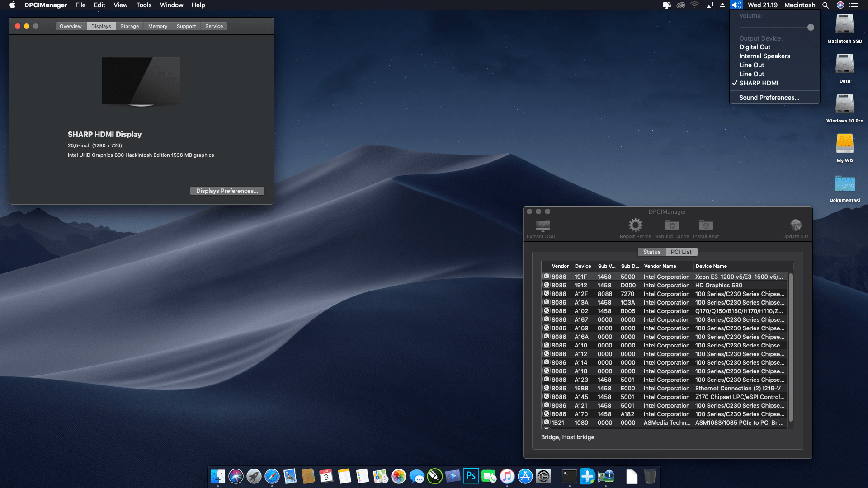Image resolution: width=868 pixels, height=488 pixels.
Task: Click Extract DSDT in DPCIManager toolbar
Action: click(x=542, y=229)
